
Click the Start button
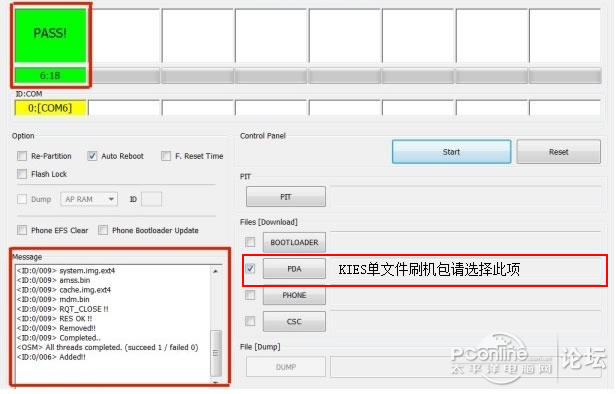coord(451,152)
